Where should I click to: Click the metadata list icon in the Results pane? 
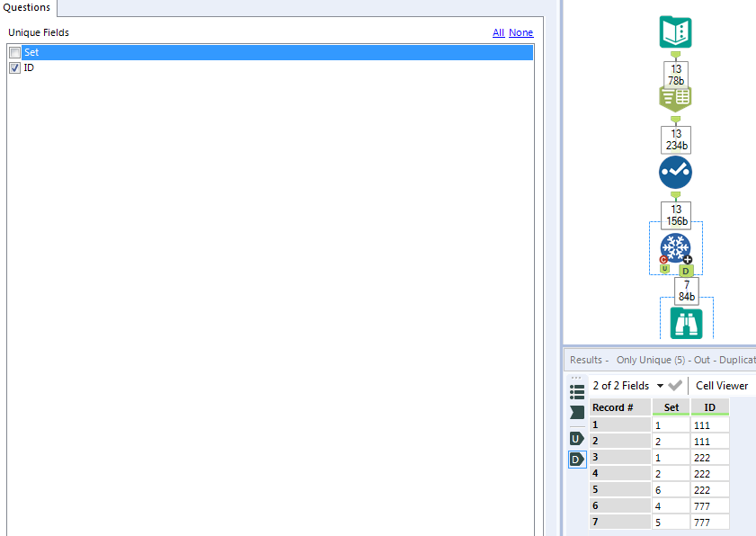pyautogui.click(x=576, y=390)
